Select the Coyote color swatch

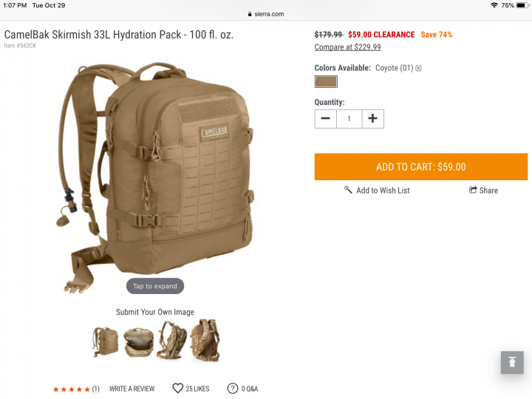(x=326, y=81)
